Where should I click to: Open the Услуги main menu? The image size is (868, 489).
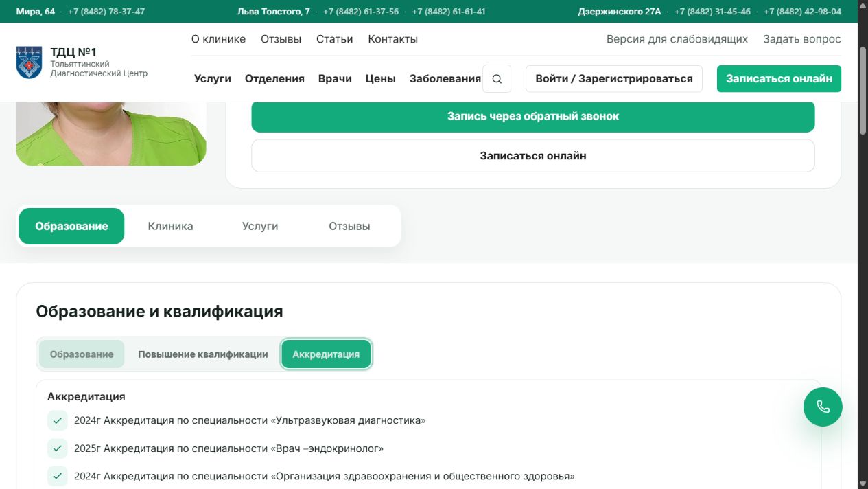click(x=213, y=79)
